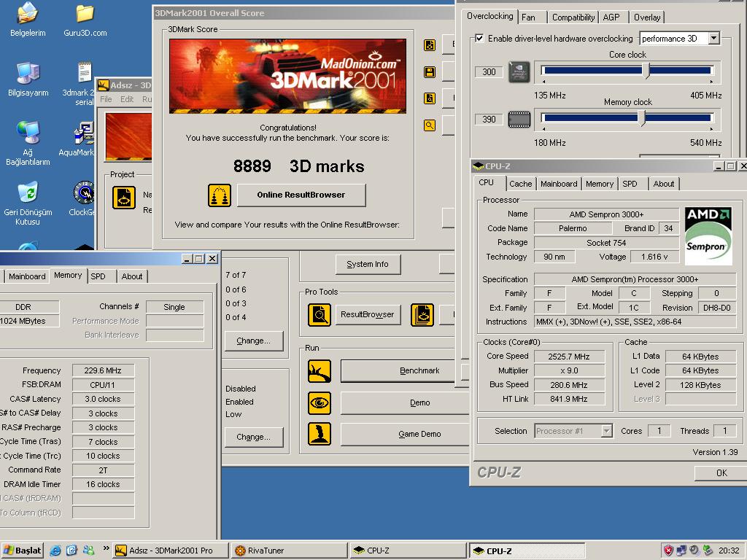Open the About tab in front CPU-Z window
Viewport: 747px width, 560px height.
[664, 184]
